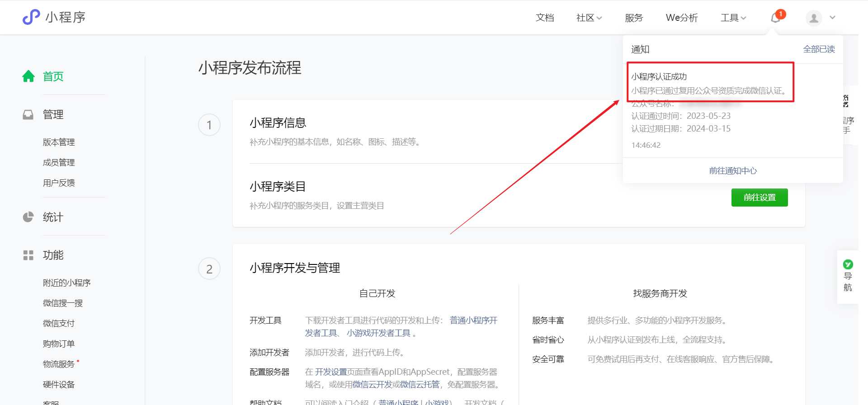Click the green 前往设置 button
Screen dimensions: 868x405
(x=759, y=198)
